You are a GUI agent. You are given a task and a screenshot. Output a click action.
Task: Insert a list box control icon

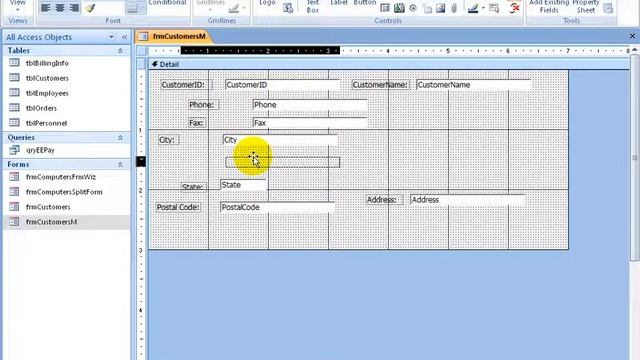(x=384, y=8)
